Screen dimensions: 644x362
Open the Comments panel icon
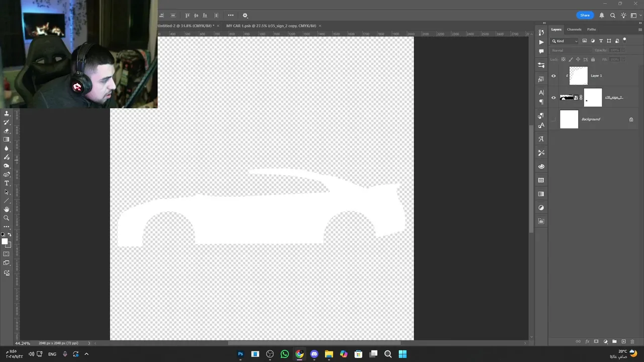pyautogui.click(x=541, y=51)
